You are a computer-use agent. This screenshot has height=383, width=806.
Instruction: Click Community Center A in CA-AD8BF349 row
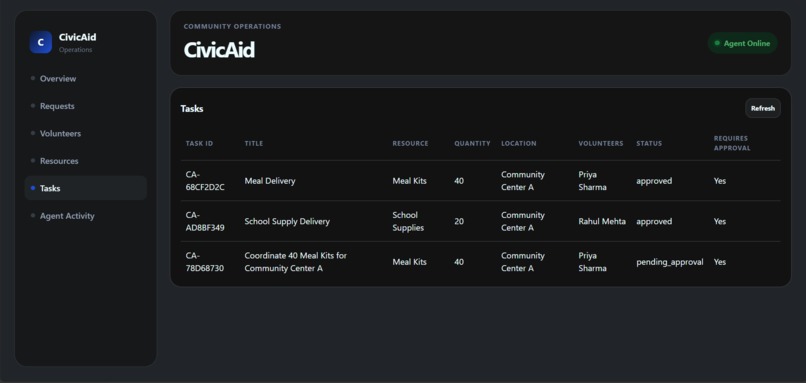523,222
